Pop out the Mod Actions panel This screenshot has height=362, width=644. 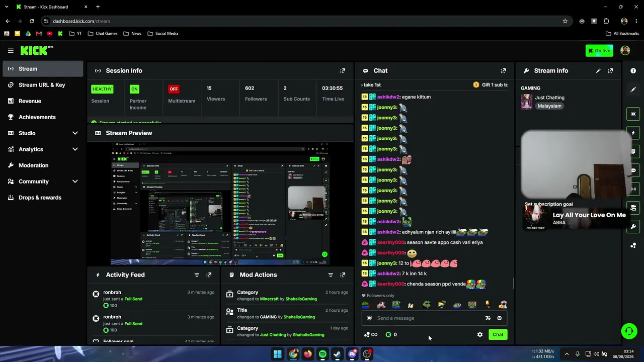pyautogui.click(x=343, y=275)
